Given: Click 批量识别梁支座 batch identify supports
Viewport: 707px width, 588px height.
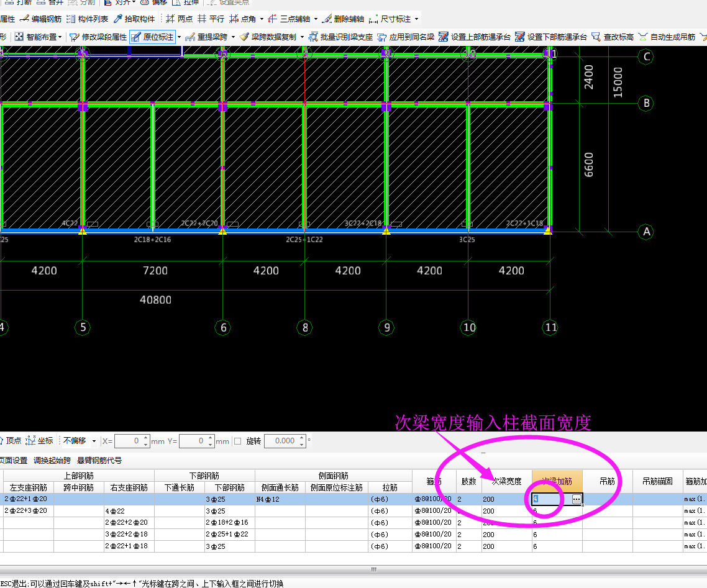Looking at the screenshot, I should 340,37.
